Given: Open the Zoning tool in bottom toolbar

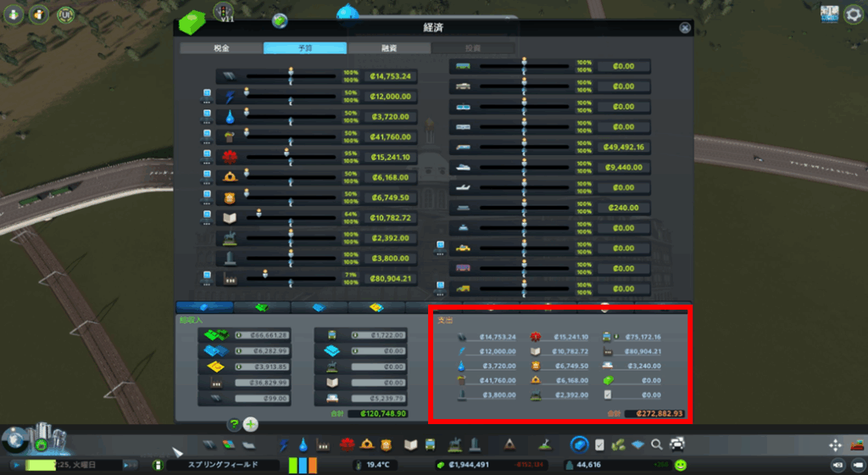Looking at the screenshot, I should pyautogui.click(x=229, y=444).
